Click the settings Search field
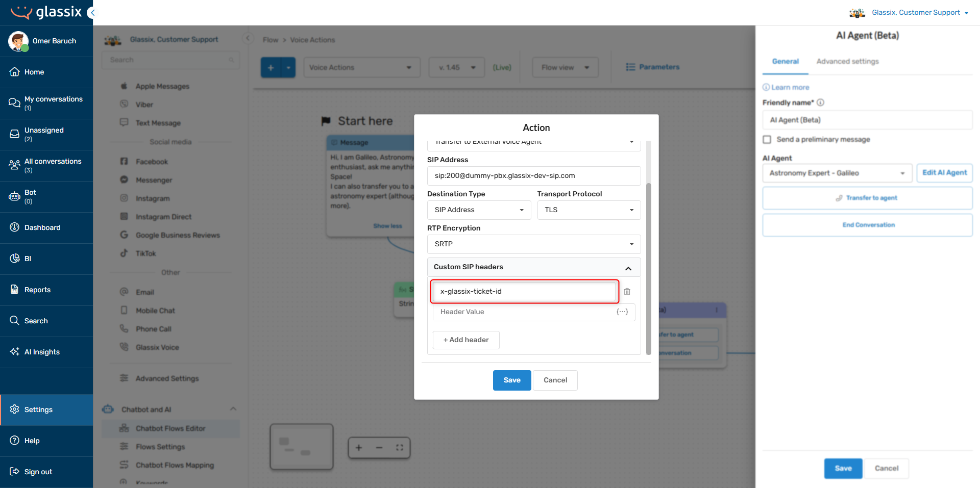 coord(170,60)
